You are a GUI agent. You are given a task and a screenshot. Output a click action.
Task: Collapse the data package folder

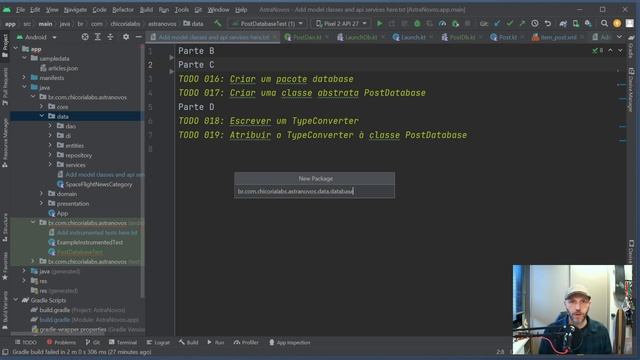42,116
